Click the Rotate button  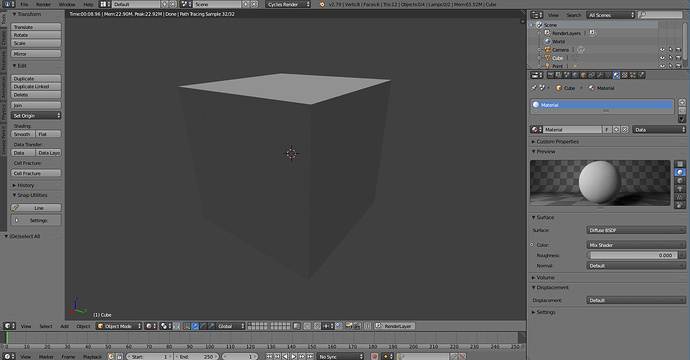(x=36, y=35)
